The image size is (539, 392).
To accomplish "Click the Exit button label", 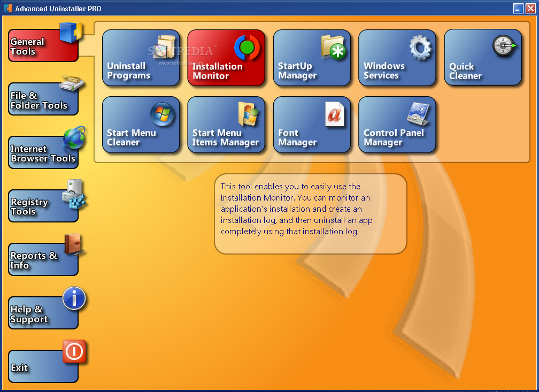I will coord(19,367).
